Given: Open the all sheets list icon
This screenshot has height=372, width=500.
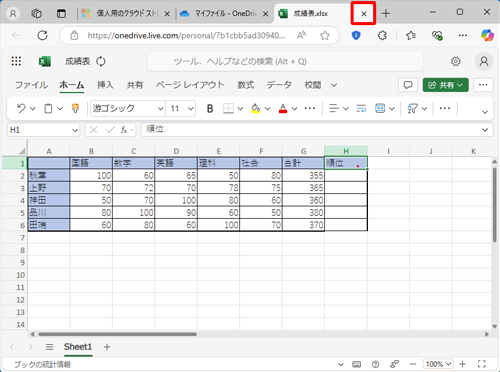Looking at the screenshot, I should 49,347.
